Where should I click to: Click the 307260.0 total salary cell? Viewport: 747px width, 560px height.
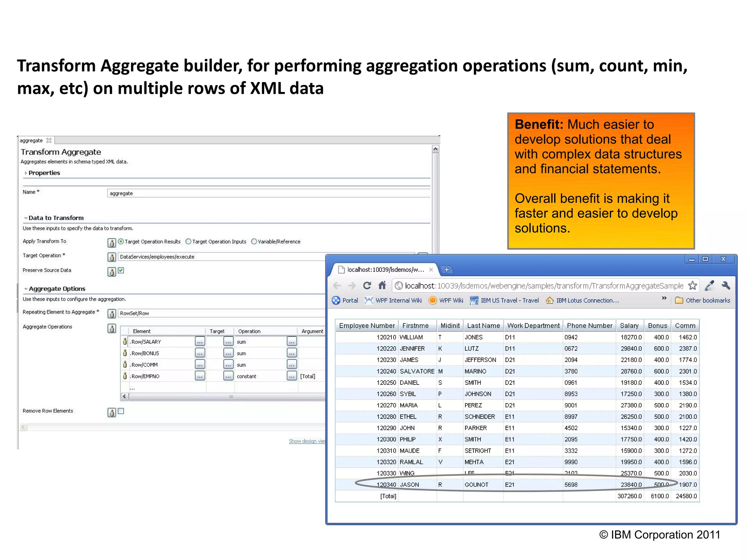[630, 496]
